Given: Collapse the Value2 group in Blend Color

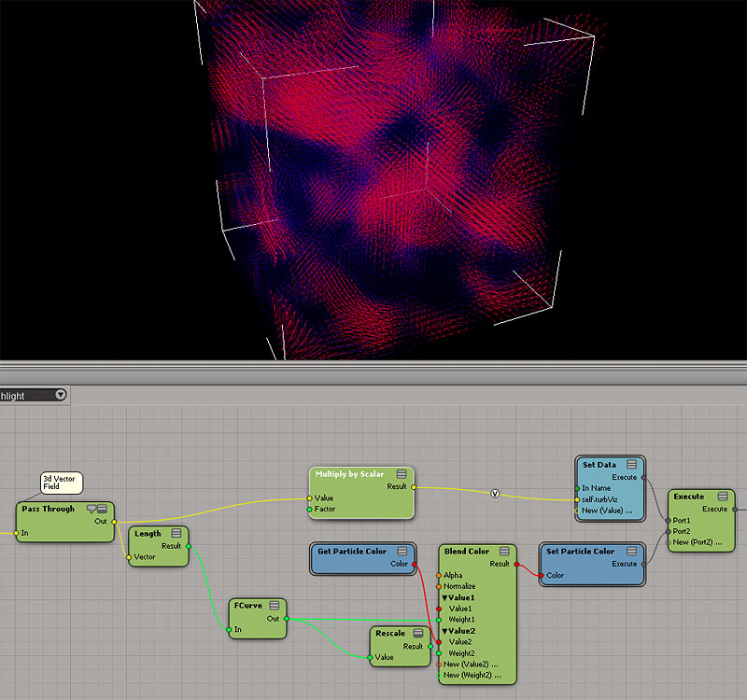Looking at the screenshot, I should [x=445, y=631].
